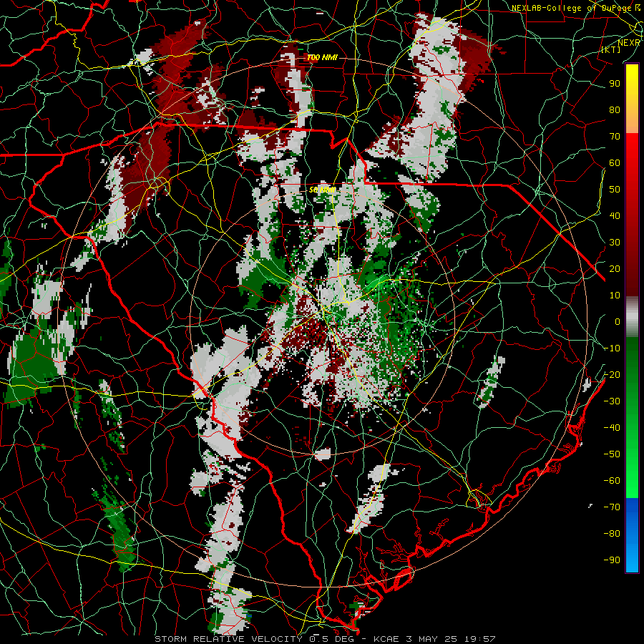The image size is (644, 644).
Task: Click the -70 value on the velocity scale
Action: coord(612,507)
